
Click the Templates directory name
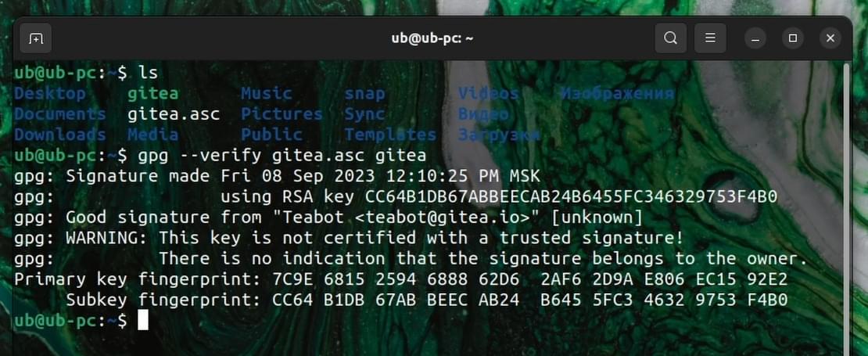pyautogui.click(x=390, y=135)
